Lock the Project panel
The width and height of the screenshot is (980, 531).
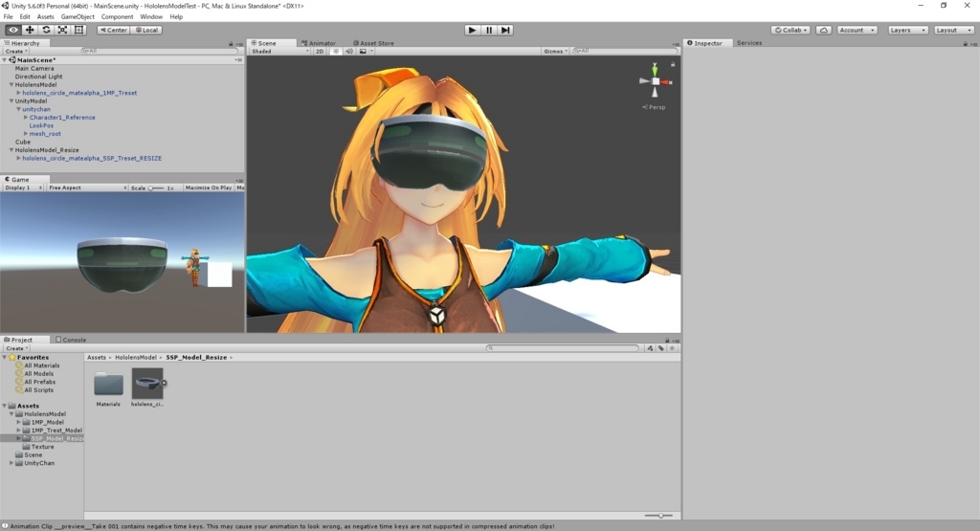tap(667, 341)
